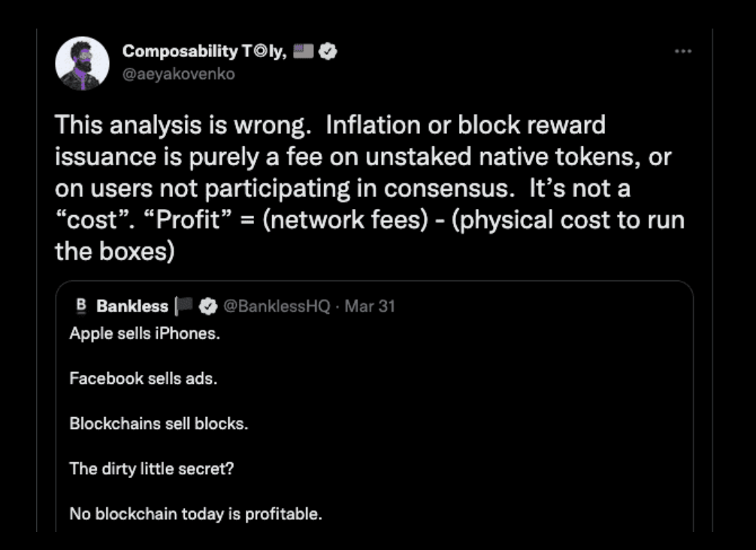Open quoted tweet at 'Apple sells iPhones.'
Image resolution: width=756 pixels, height=550 pixels.
click(144, 334)
